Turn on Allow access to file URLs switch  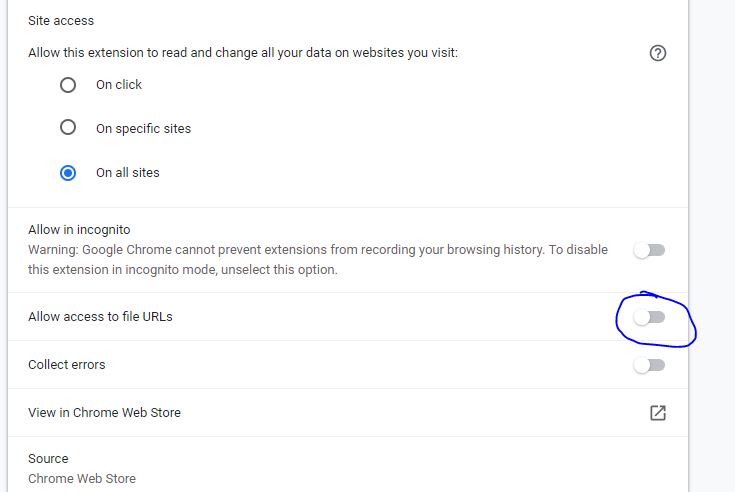tap(649, 317)
